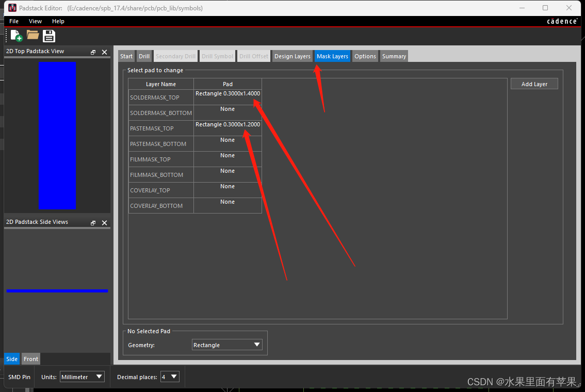
Task: Click the New padstack toolbar icon
Action: (16, 36)
